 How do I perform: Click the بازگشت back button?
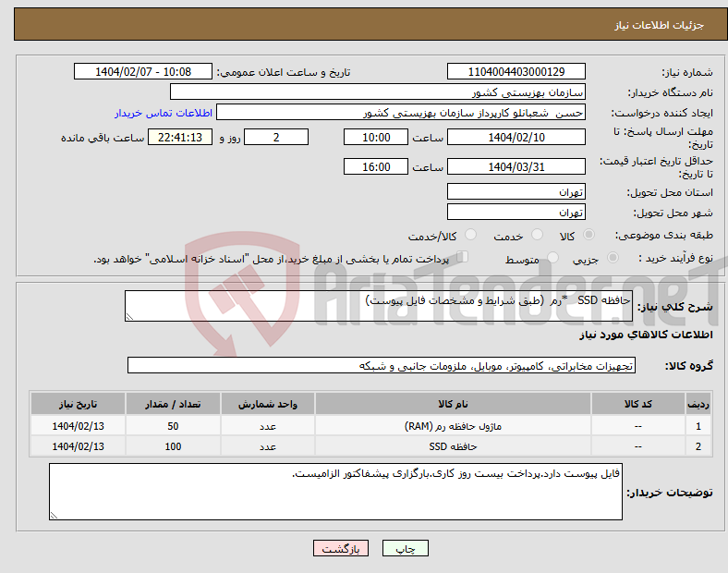point(341,548)
